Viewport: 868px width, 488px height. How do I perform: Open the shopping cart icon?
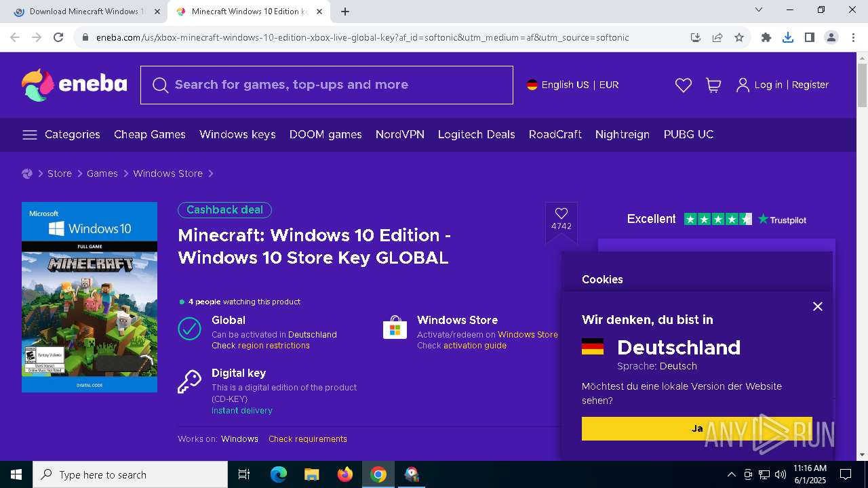click(x=713, y=85)
